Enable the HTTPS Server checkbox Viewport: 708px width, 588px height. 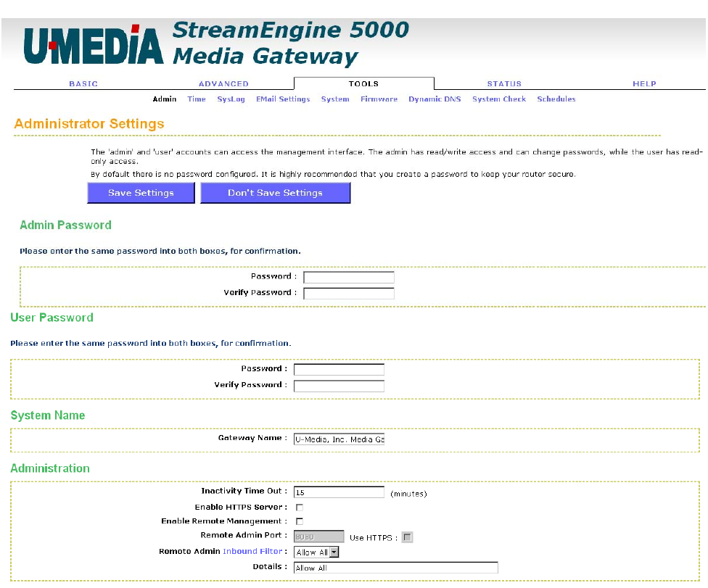[x=300, y=508]
